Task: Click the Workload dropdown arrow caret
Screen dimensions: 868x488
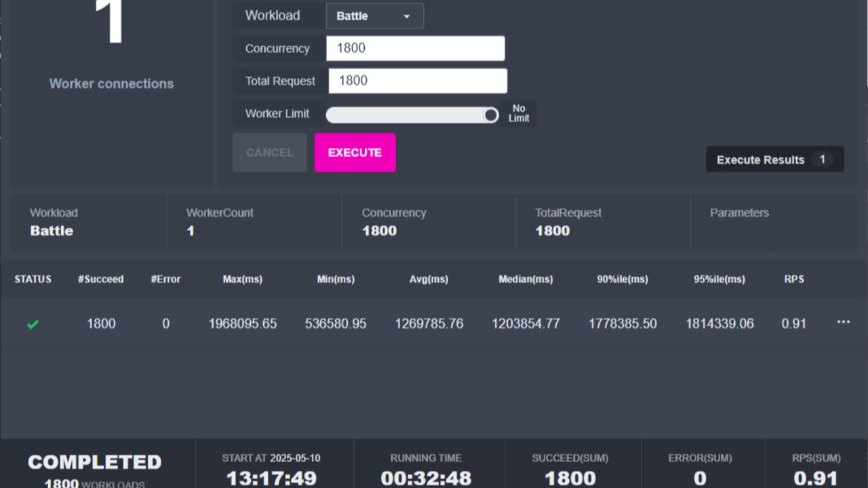Action: point(406,16)
